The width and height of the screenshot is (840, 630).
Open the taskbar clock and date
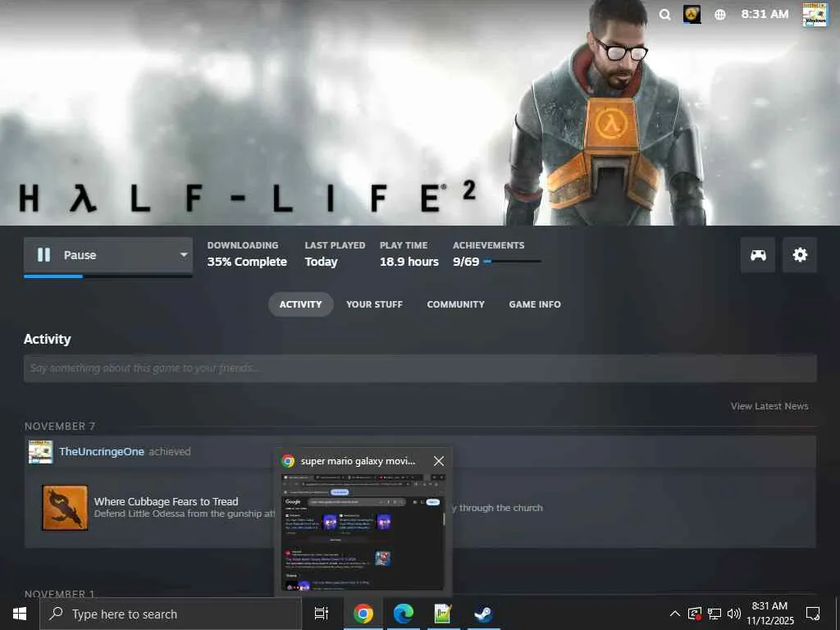coord(769,614)
